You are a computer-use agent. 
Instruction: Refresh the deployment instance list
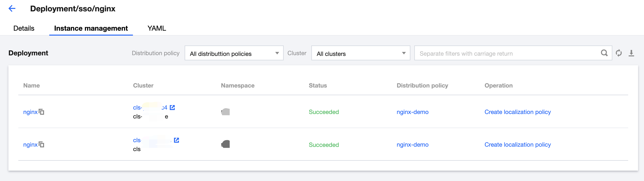619,53
